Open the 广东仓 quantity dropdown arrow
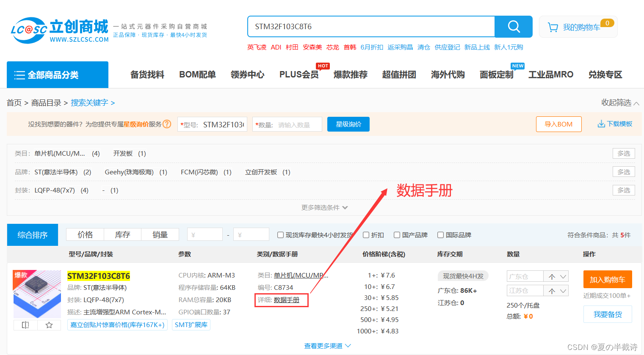 [563, 276]
